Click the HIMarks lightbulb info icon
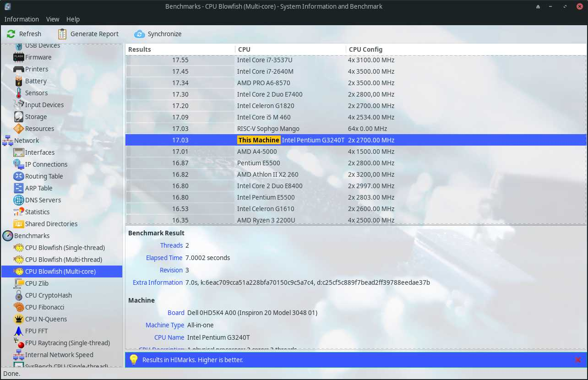The image size is (588, 380). click(x=134, y=360)
